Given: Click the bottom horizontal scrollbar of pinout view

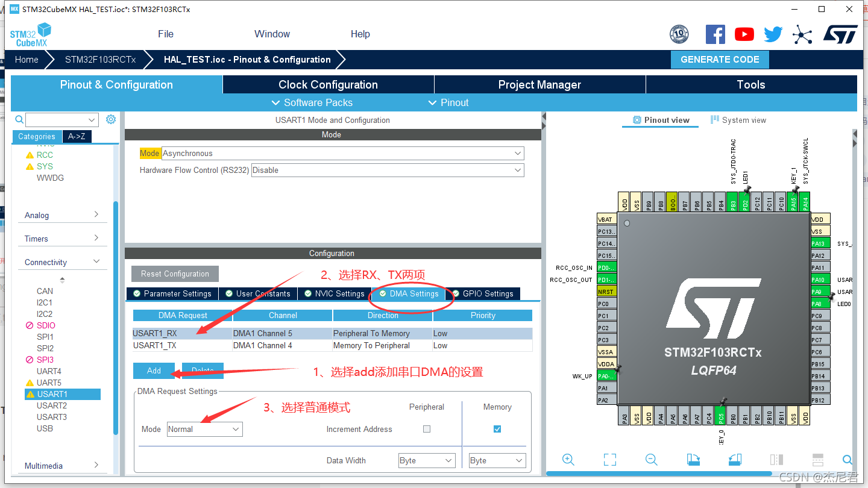Looking at the screenshot, I should pos(659,474).
